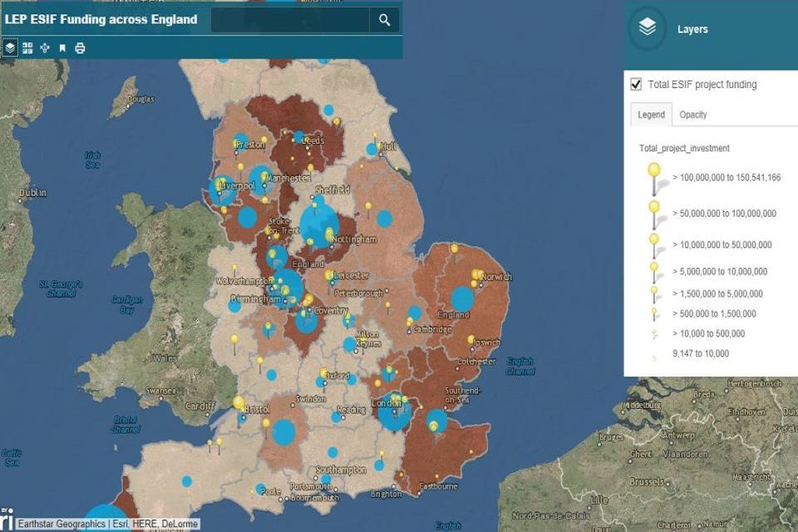Click inside the search input box
The height and width of the screenshot is (532, 798).
pyautogui.click(x=289, y=20)
